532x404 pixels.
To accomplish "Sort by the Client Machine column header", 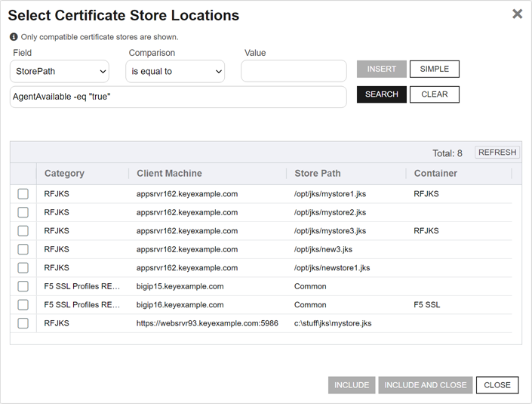I will click(x=169, y=174).
